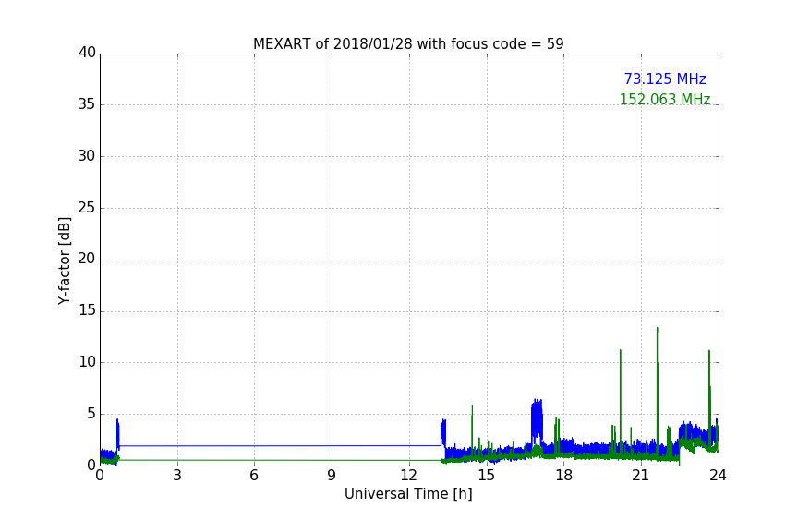Click the green spike peak just after 20 hours
This screenshot has height=532, width=798.
click(x=620, y=351)
